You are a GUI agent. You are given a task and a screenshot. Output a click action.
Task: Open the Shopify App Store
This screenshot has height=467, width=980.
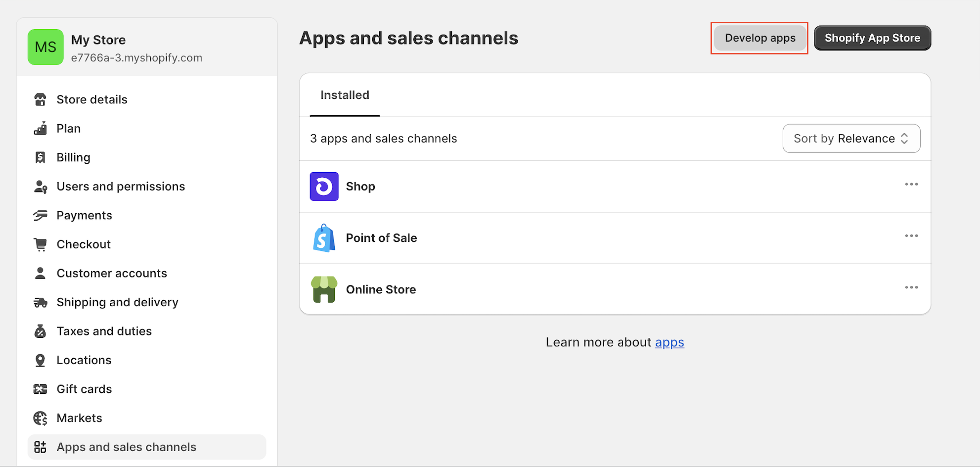(x=872, y=38)
